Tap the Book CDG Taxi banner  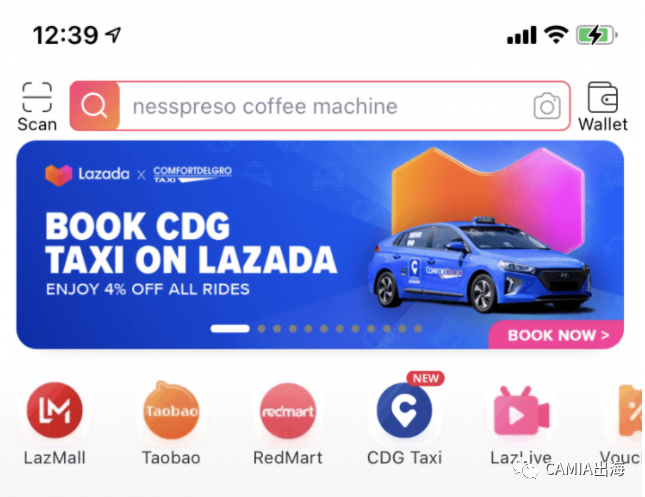coord(320,245)
